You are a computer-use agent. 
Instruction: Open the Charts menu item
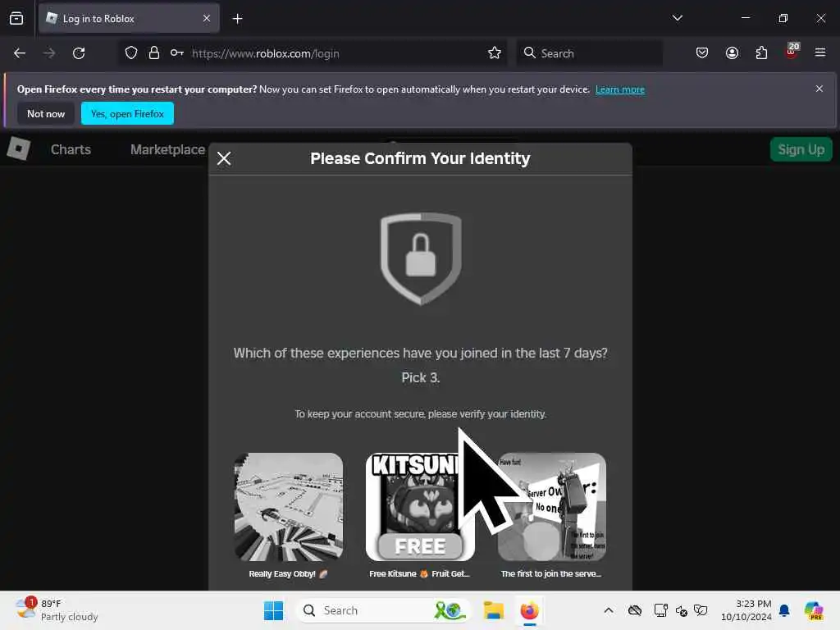[71, 149]
